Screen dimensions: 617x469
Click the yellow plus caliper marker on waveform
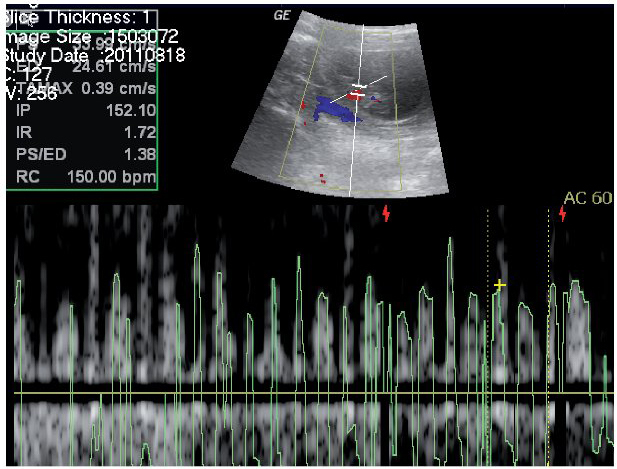(x=500, y=286)
